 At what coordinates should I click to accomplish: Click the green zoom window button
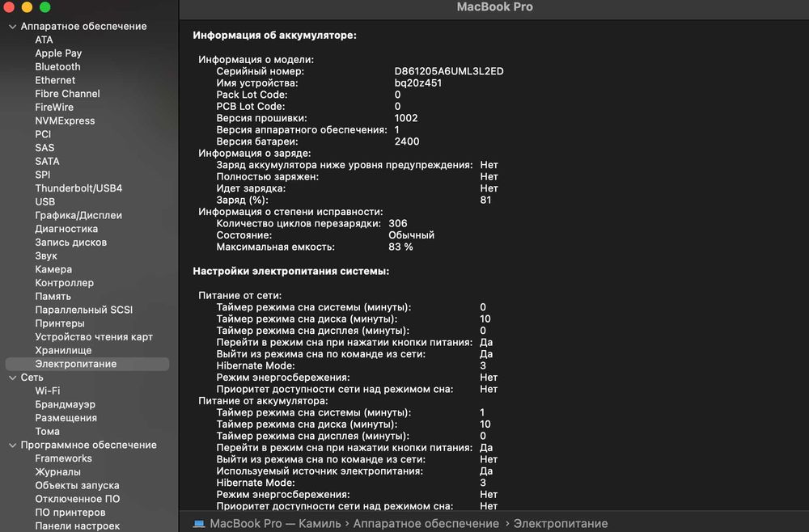pyautogui.click(x=44, y=6)
